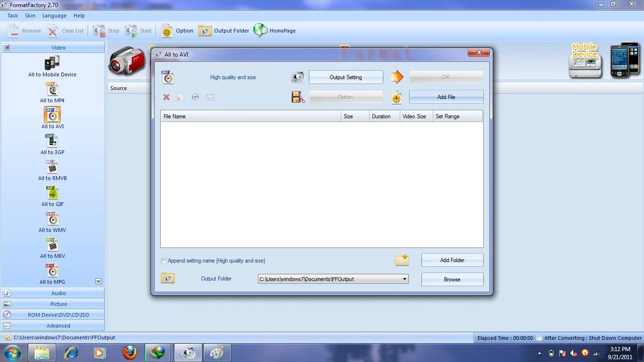The height and width of the screenshot is (362, 644).
Task: Click the volume icon in system tray
Action: coord(574,353)
